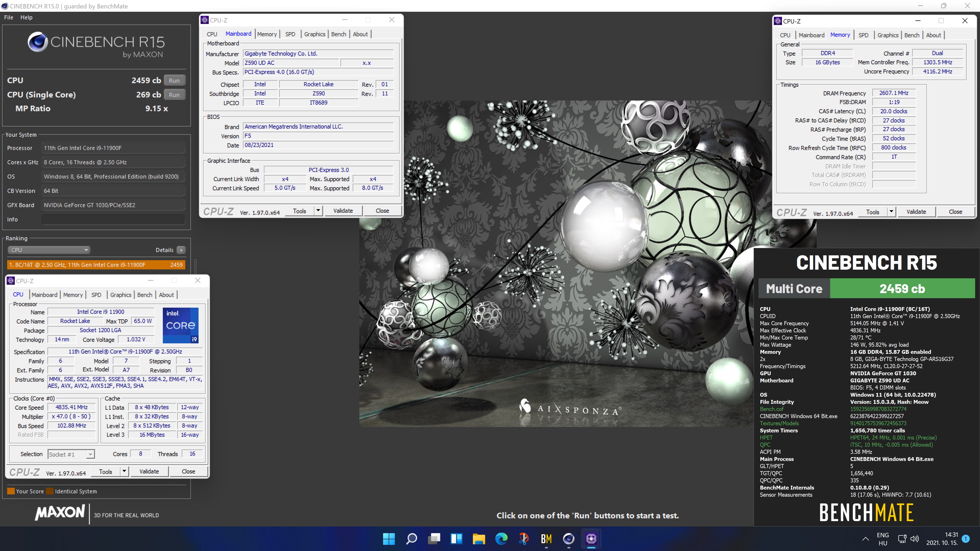This screenshot has width=980, height=551.
Task: Open the Task View icon in the taskbar
Action: (434, 539)
